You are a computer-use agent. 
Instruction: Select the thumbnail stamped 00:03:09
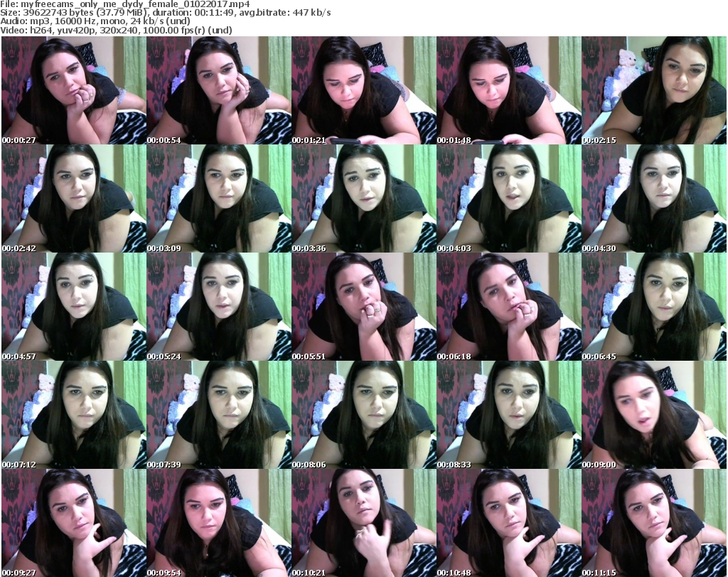[x=219, y=198]
